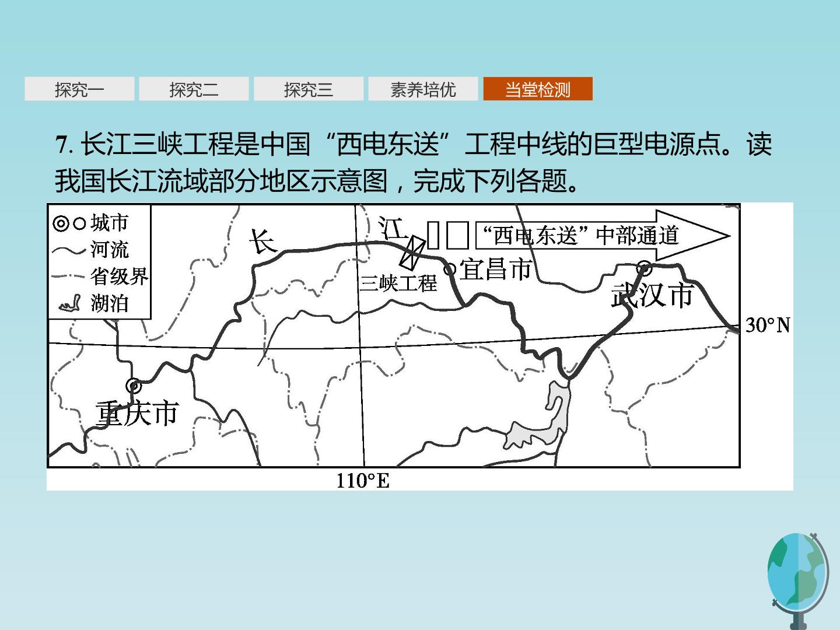The image size is (840, 630).
Task: Select the 探究三 tab
Action: [x=309, y=89]
